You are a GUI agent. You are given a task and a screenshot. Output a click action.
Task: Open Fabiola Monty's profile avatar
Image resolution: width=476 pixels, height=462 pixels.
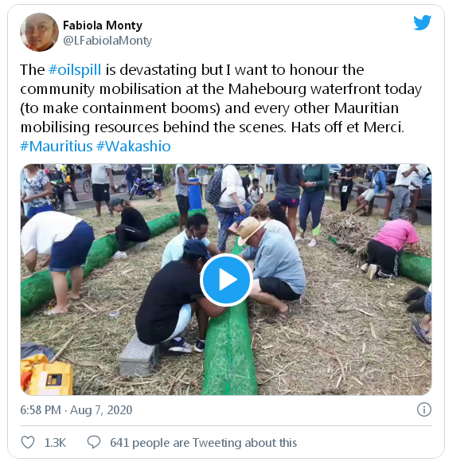(x=39, y=32)
